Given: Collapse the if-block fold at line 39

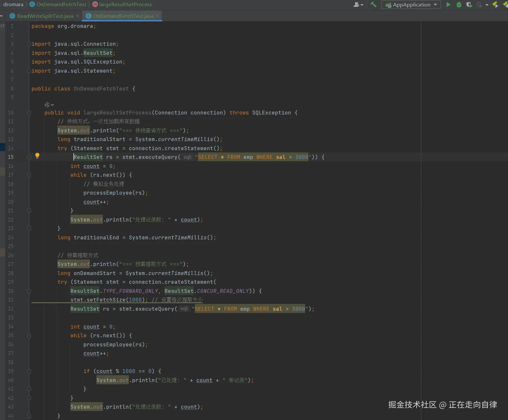Looking at the screenshot, I should pyautogui.click(x=29, y=371).
